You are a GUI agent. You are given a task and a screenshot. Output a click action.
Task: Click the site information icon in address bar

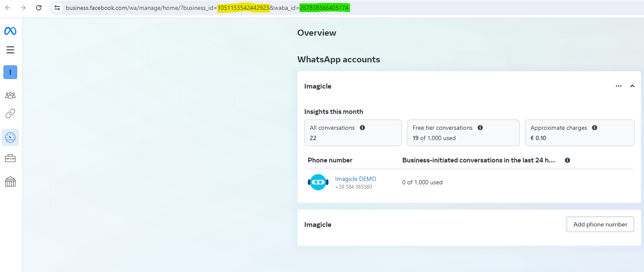click(57, 8)
